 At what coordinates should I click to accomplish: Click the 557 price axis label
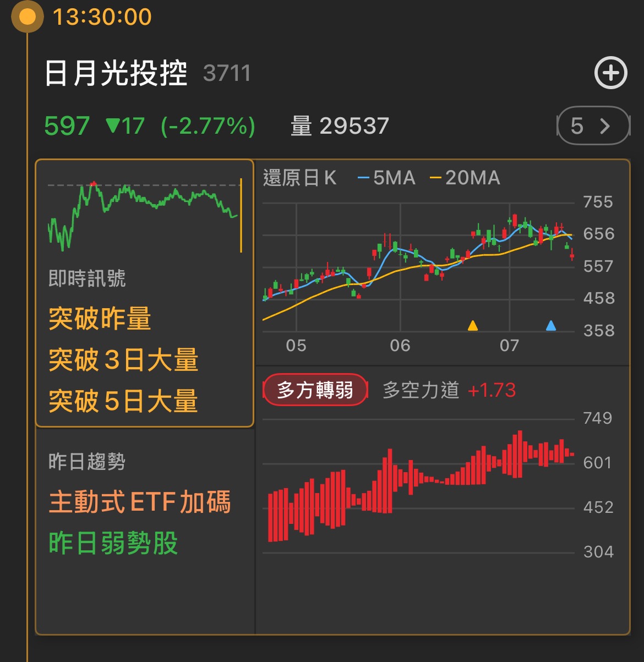point(598,266)
